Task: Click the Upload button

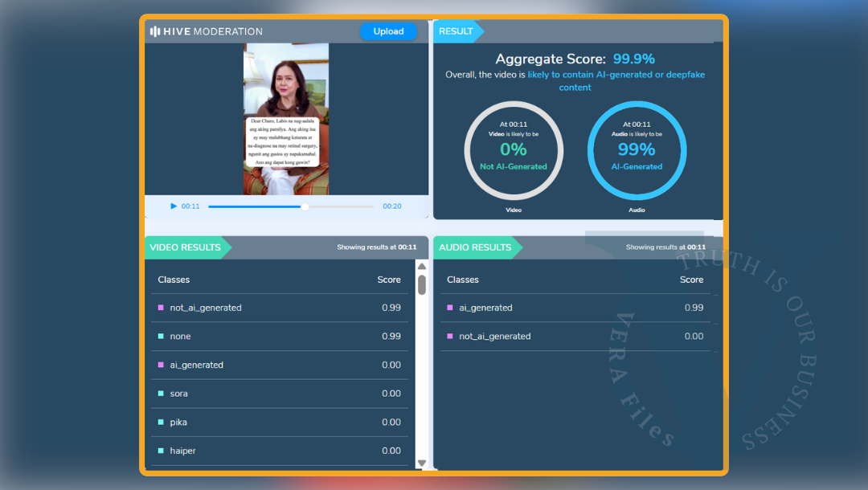Action: 388,31
